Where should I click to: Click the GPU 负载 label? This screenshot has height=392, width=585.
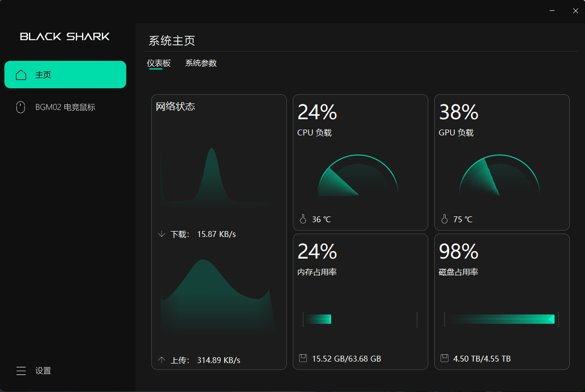coord(456,132)
